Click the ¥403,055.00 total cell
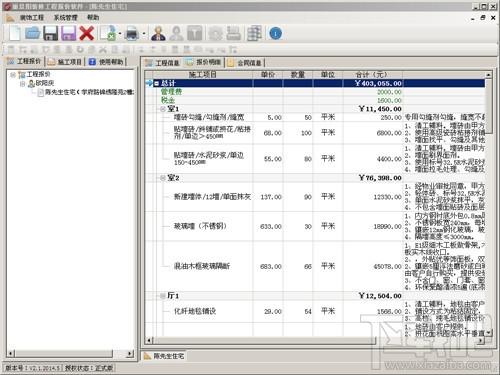Viewport: 500px width, 375px height. click(372, 83)
